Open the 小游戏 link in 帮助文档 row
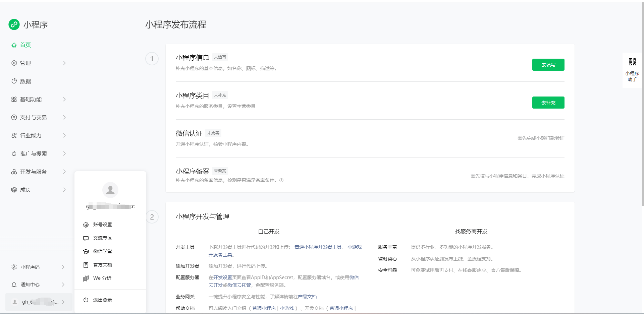This screenshot has height=314, width=644. [287, 308]
